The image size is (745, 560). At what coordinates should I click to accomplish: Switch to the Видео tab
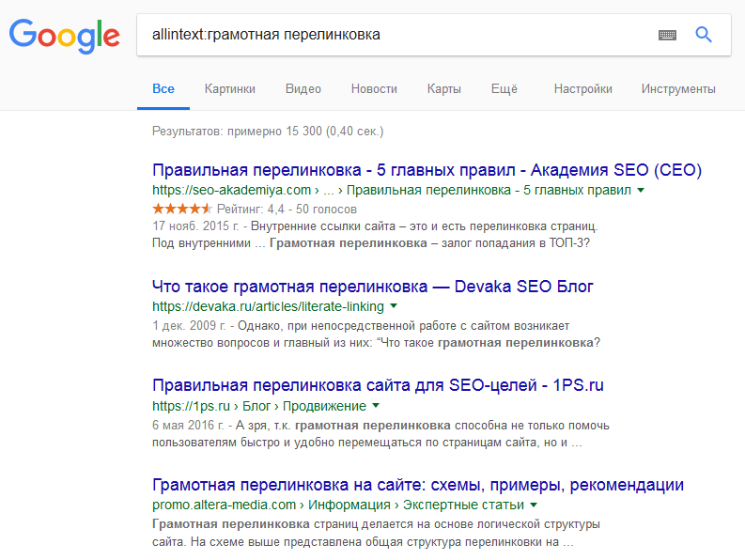pos(303,89)
